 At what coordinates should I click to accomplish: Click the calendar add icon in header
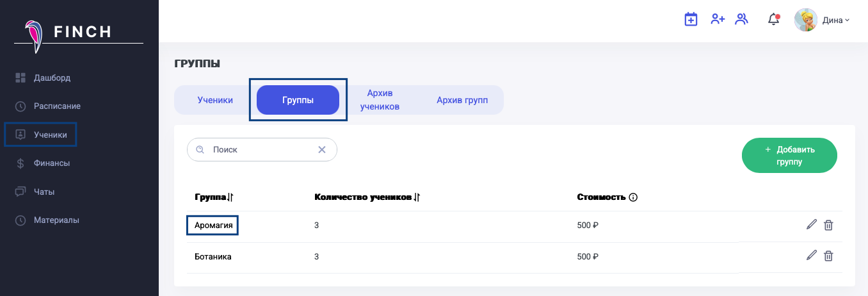point(691,19)
